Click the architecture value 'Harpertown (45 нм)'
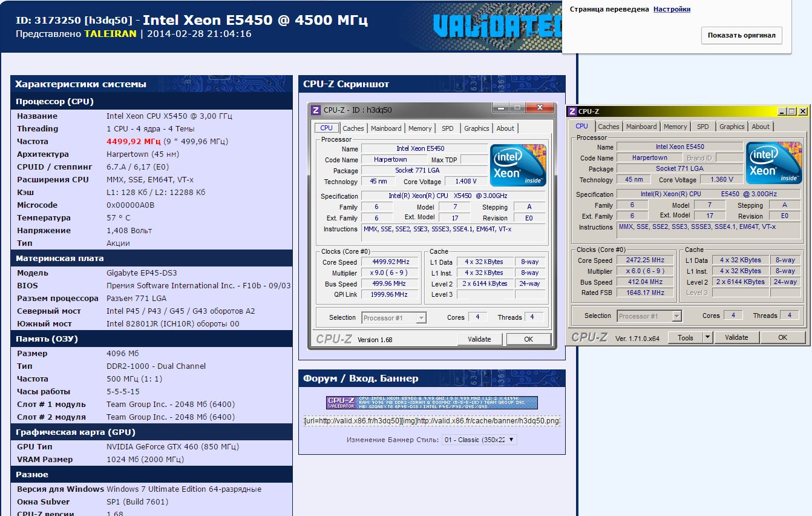Viewport: 812px width, 516px height. [142, 154]
